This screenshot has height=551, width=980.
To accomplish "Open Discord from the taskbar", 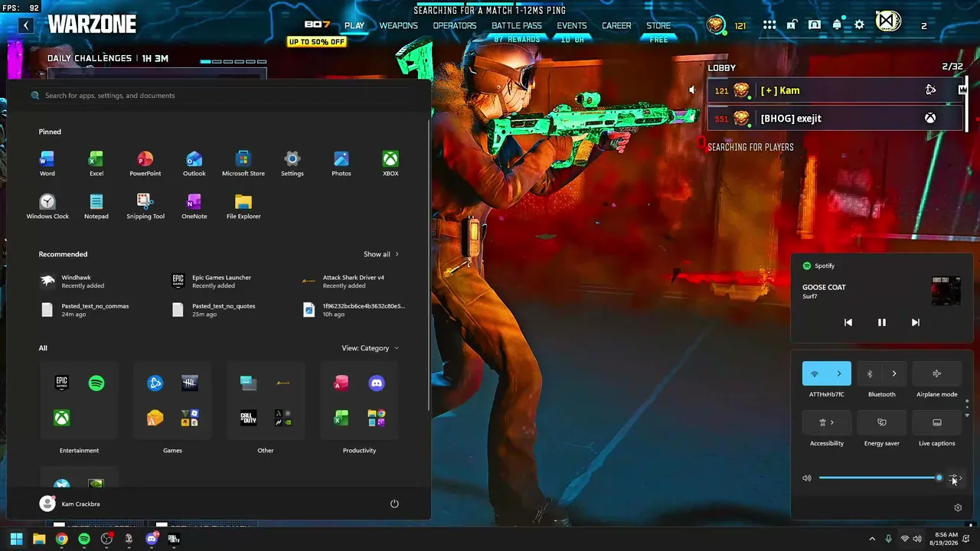I will [x=152, y=539].
